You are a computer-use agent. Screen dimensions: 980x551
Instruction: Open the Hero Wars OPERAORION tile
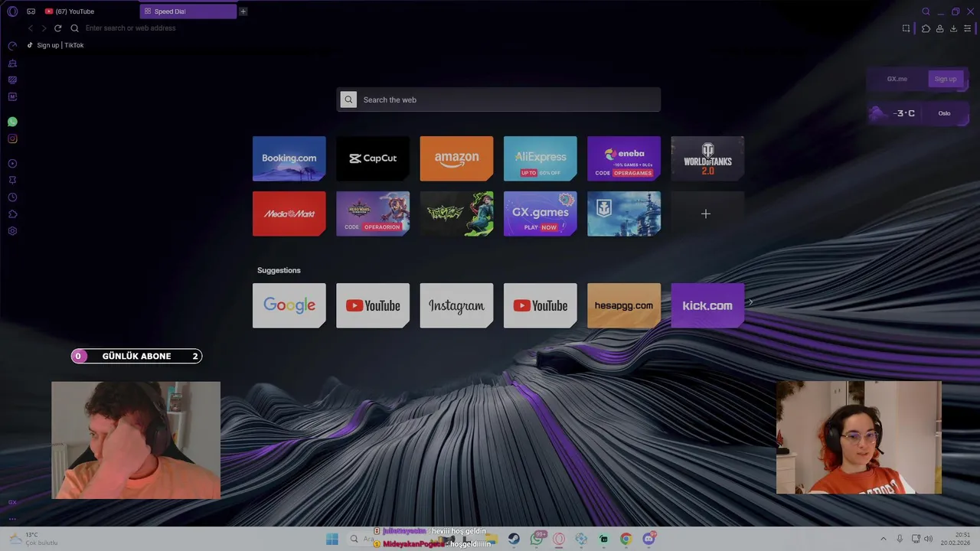pyautogui.click(x=373, y=214)
